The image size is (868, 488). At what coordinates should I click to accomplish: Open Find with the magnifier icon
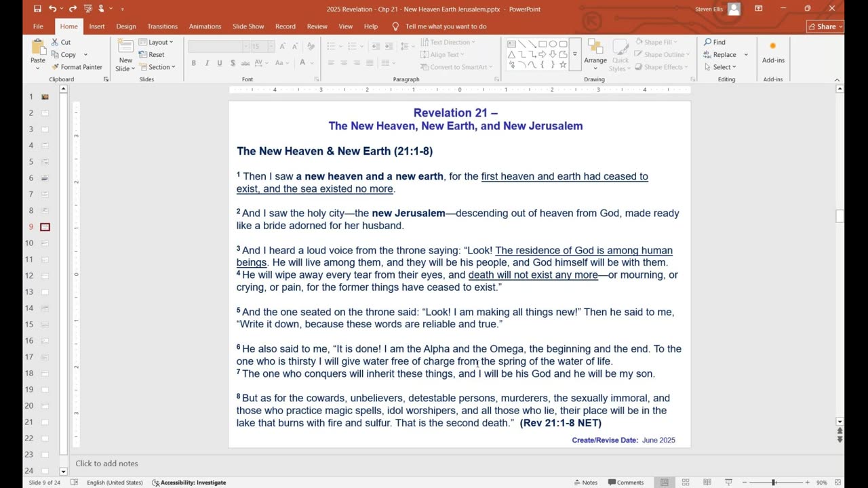tap(715, 42)
